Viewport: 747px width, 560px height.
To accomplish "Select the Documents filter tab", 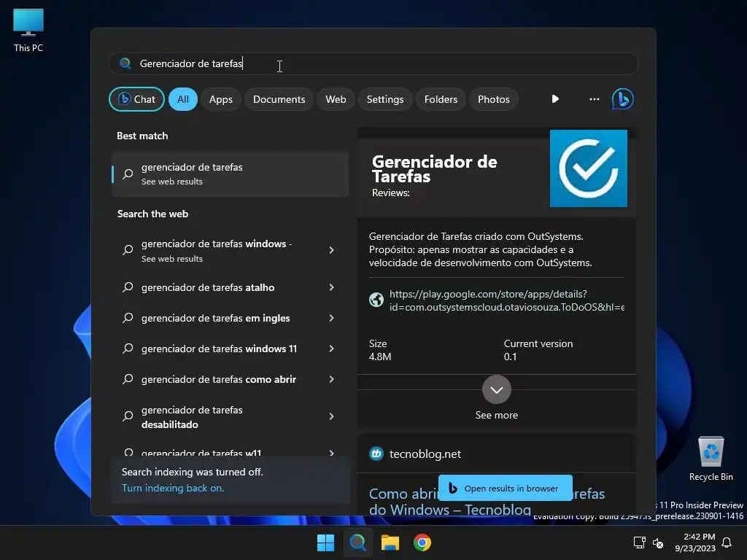I will 279,99.
